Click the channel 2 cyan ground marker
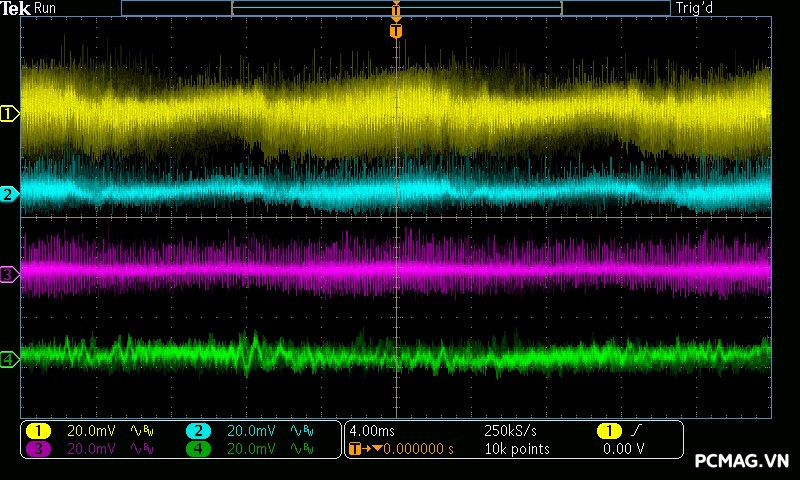The height and width of the screenshot is (480, 800). (9, 194)
